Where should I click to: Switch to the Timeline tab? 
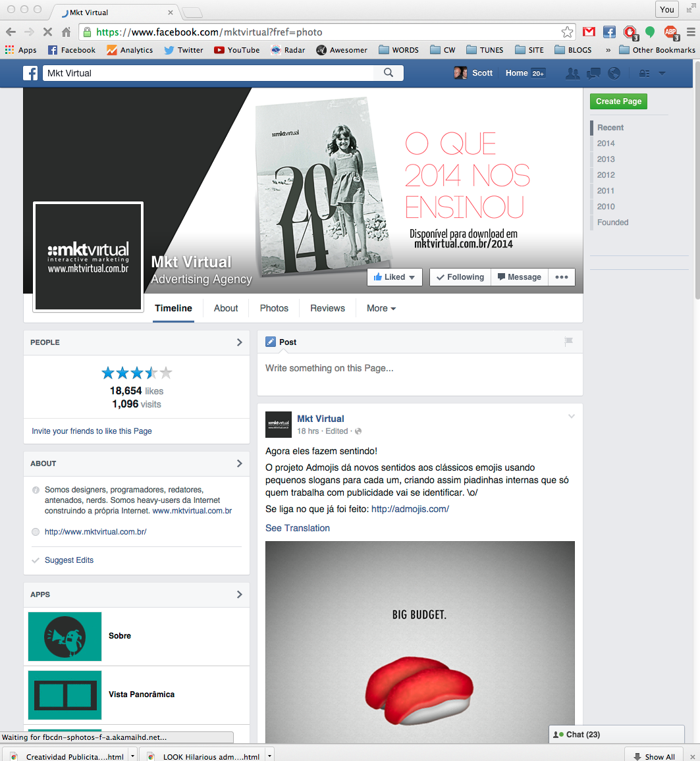click(173, 308)
